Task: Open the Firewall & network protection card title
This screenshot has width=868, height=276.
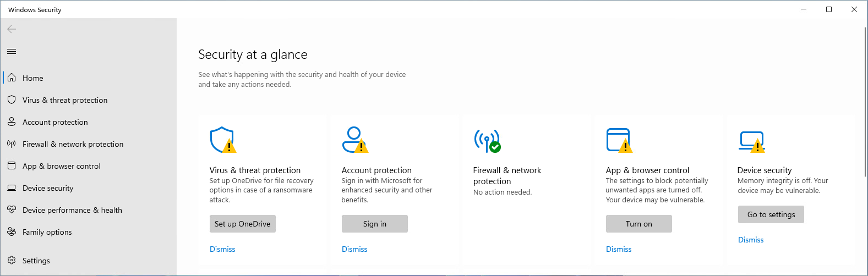Action: tap(507, 176)
